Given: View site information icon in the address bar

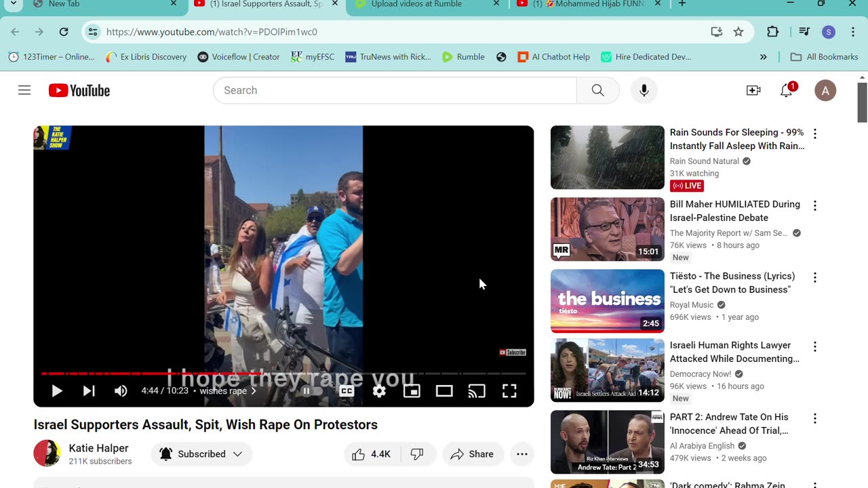Looking at the screenshot, I should point(93,32).
